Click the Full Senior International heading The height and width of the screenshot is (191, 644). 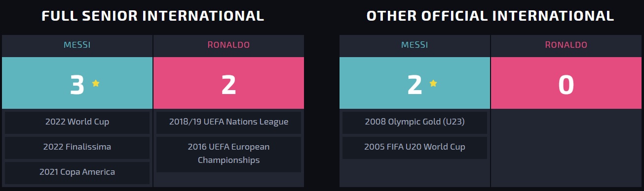153,16
